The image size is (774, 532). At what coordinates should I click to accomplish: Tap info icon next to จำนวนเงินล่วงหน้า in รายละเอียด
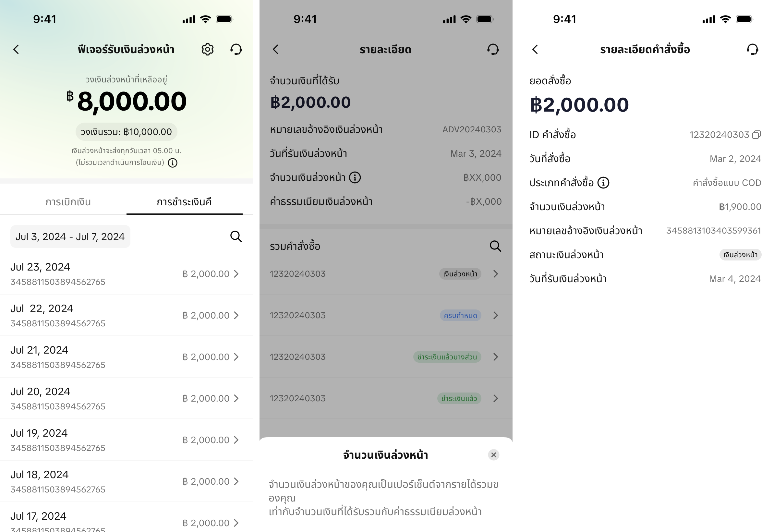point(355,177)
